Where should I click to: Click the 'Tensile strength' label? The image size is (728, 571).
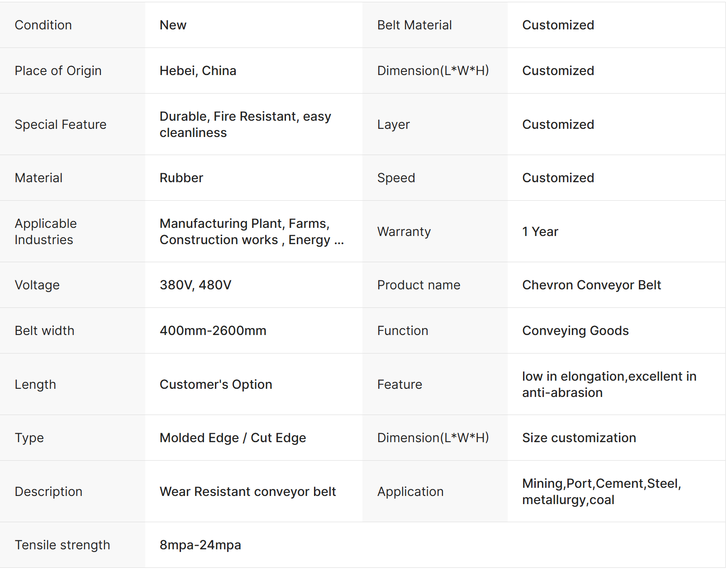tap(62, 545)
